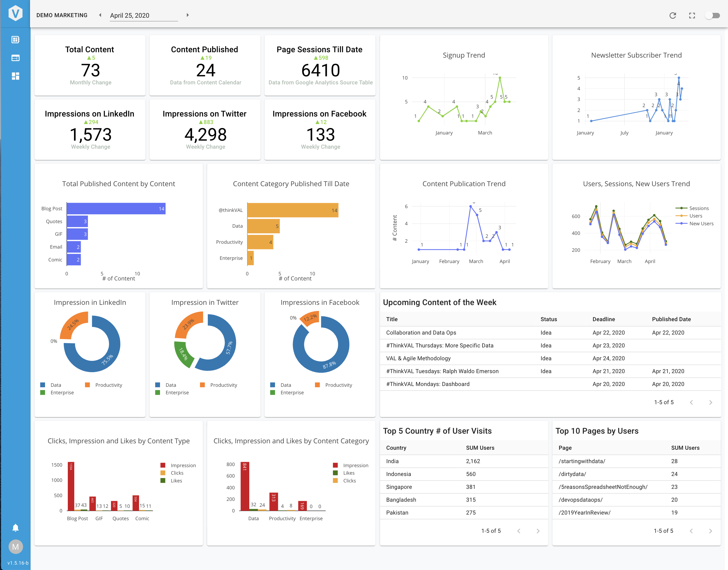Screen dimensions: 728x570
Task: Go to previous date arrow
Action: (x=100, y=15)
